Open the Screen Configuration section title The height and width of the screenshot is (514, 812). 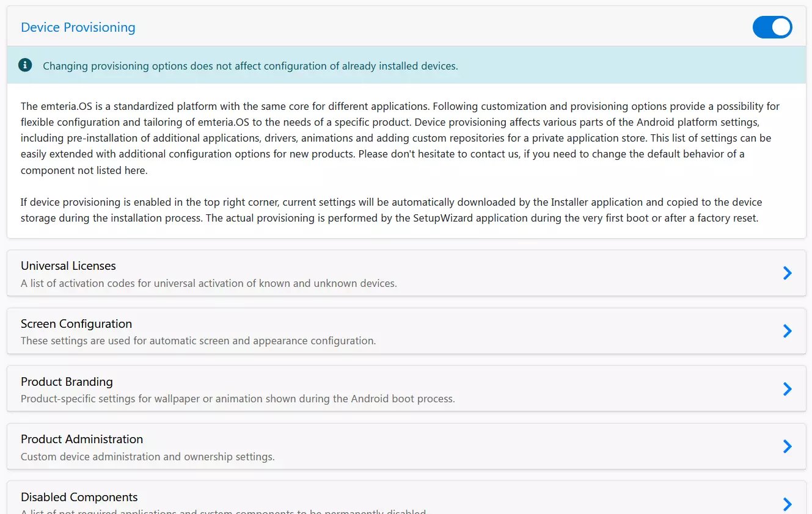[x=76, y=324]
